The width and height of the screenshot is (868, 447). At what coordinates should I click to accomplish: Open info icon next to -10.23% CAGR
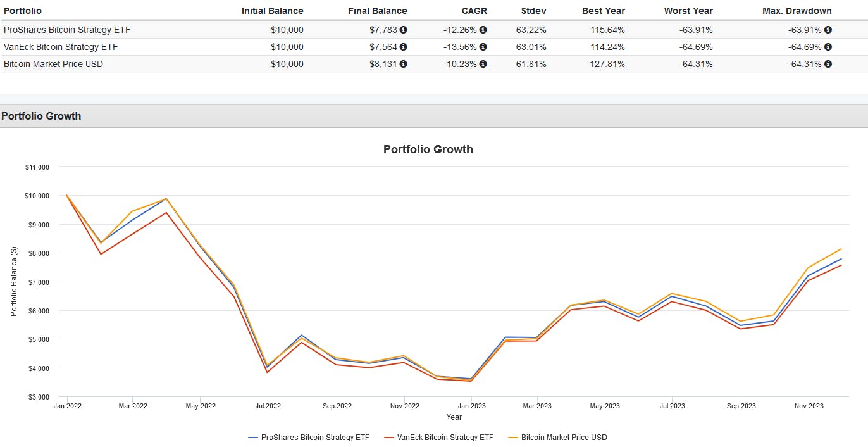coord(483,64)
